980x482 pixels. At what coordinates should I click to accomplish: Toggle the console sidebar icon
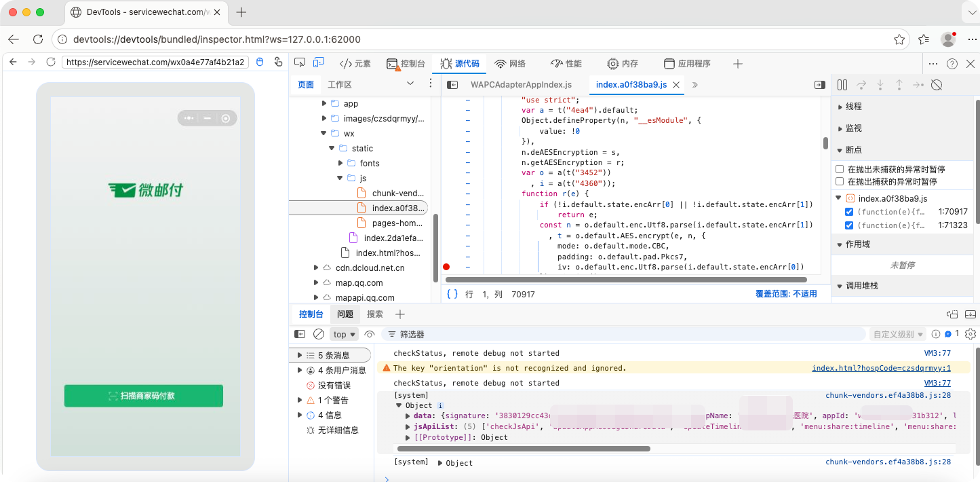[x=300, y=334]
